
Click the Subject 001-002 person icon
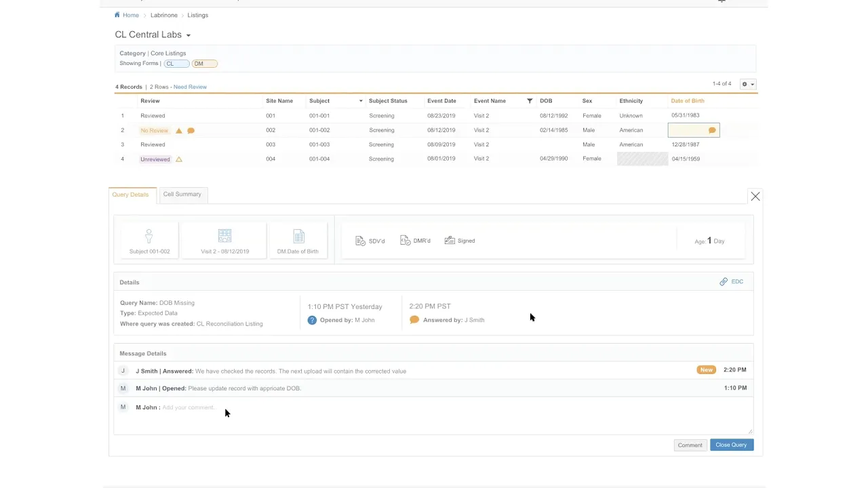[149, 236]
